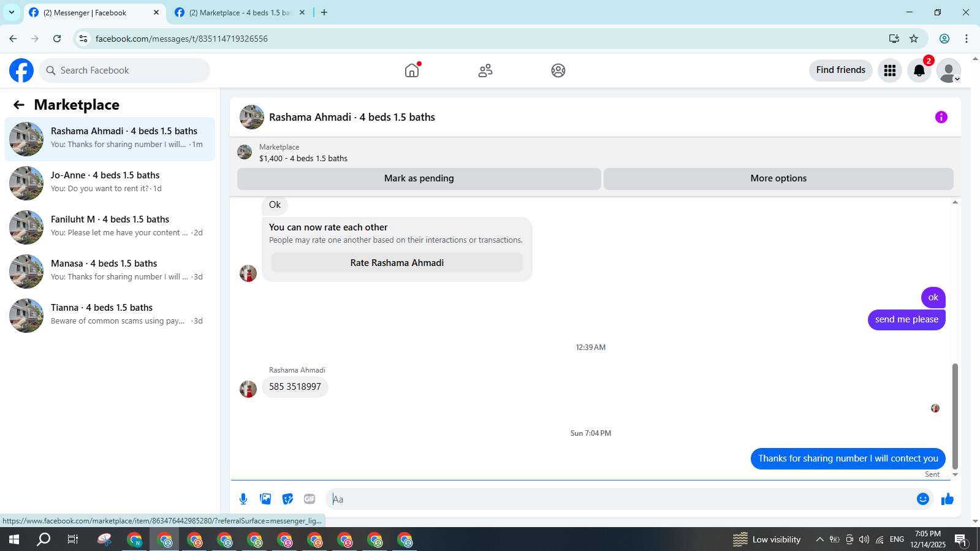The height and width of the screenshot is (551, 980).
Task: Click Low visibility weather widget
Action: click(767, 539)
